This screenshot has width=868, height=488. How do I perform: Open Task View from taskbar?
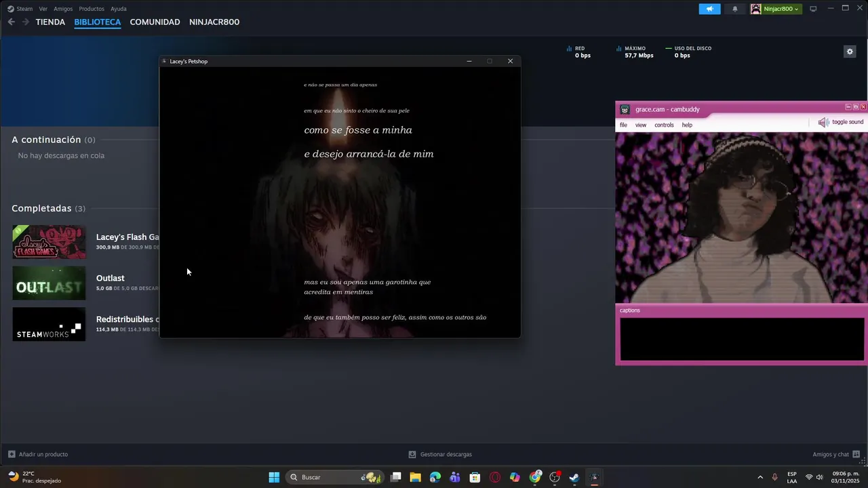tap(396, 477)
